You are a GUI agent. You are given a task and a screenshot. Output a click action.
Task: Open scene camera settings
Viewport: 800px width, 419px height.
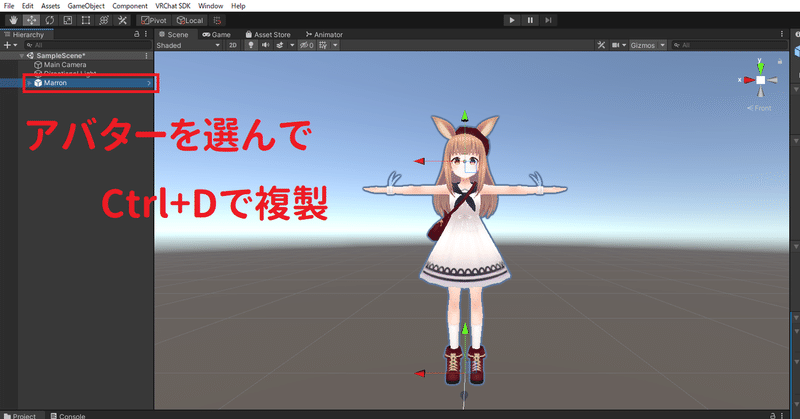[619, 45]
